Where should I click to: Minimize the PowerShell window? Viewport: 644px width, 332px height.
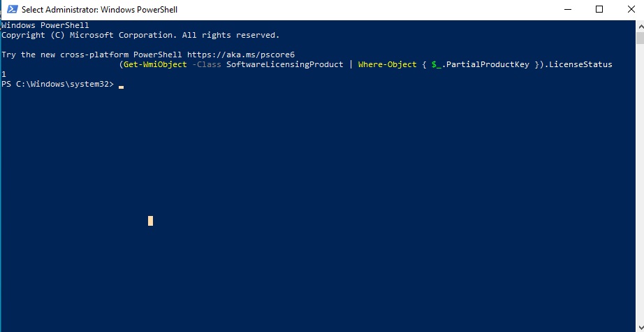click(x=566, y=10)
